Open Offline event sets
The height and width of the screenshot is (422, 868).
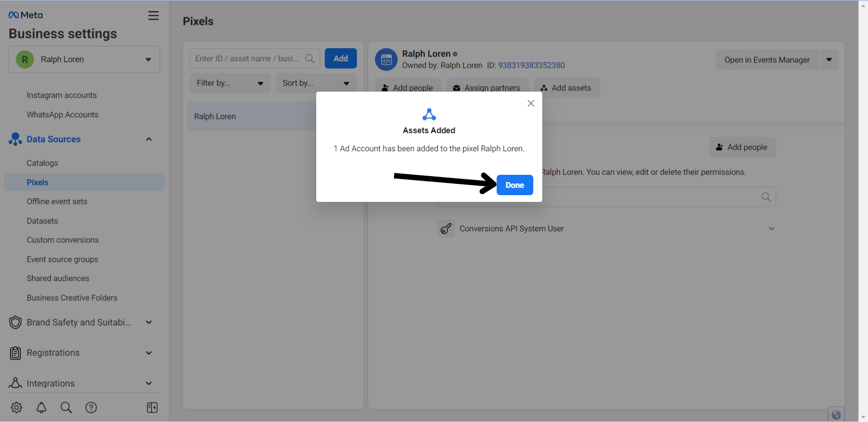point(57,201)
